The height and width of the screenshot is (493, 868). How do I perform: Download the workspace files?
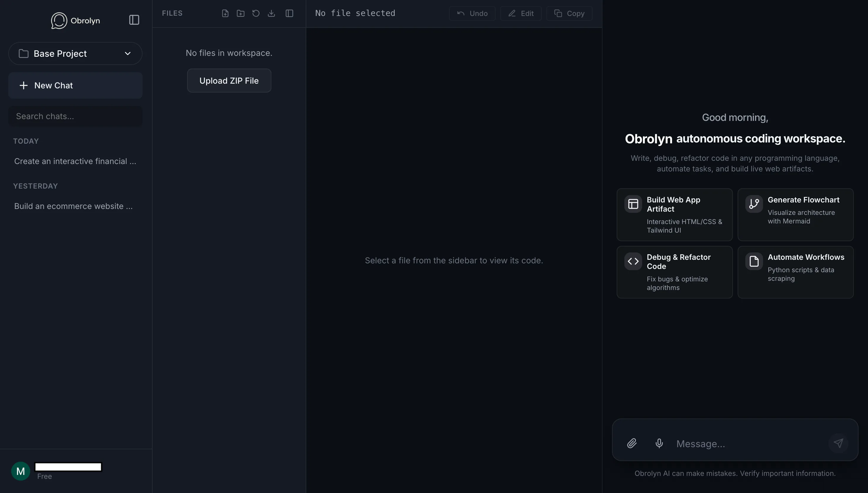tap(271, 13)
